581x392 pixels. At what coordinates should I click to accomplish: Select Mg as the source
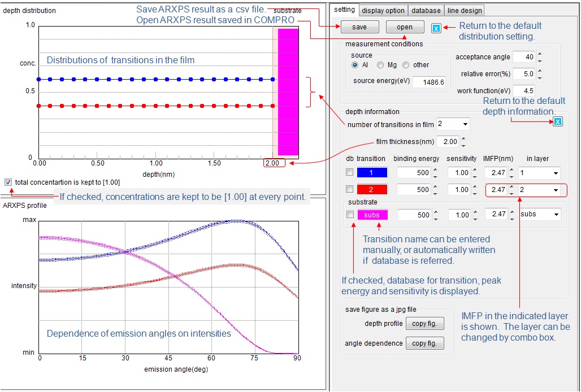379,65
